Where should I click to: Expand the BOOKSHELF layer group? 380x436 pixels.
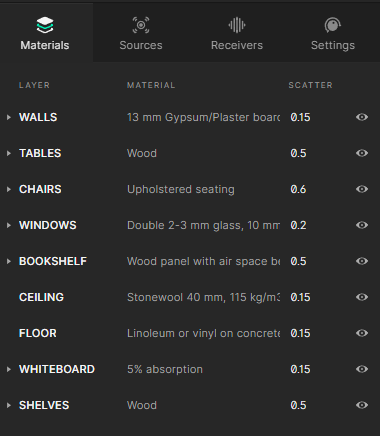pos(9,261)
